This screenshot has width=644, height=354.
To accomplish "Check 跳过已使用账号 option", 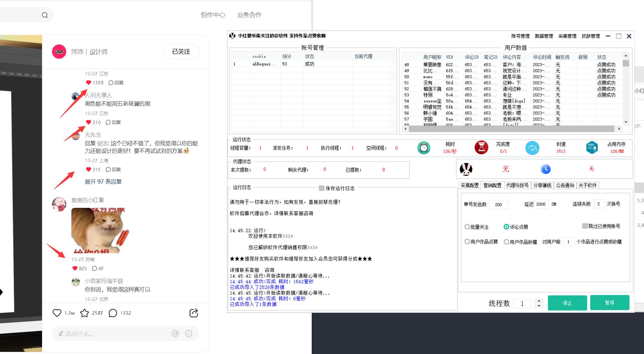I will click(585, 226).
